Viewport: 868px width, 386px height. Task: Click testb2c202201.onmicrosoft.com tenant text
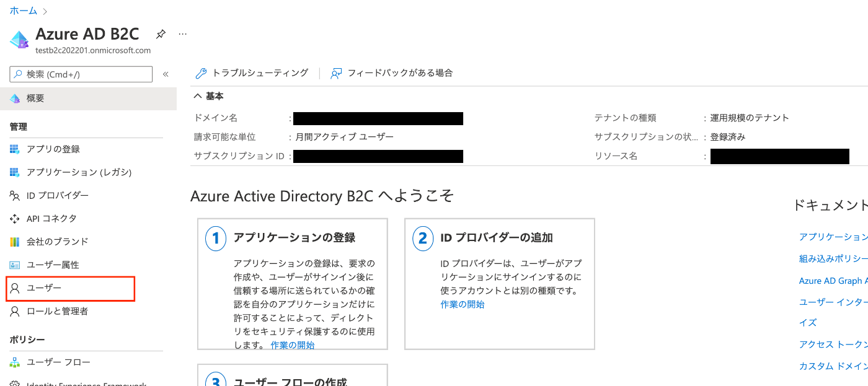93,51
